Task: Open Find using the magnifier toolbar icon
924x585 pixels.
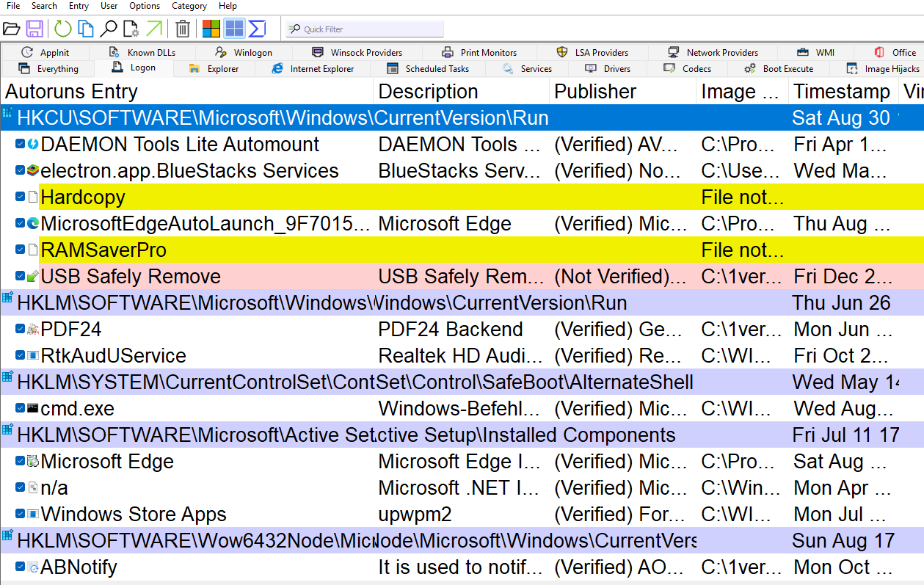Action: point(109,29)
